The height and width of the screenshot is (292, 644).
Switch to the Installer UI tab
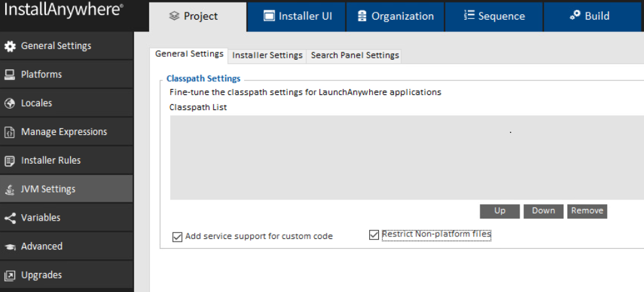click(x=296, y=16)
